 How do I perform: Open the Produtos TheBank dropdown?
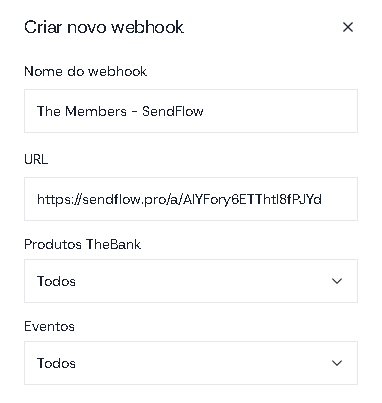pyautogui.click(x=191, y=281)
